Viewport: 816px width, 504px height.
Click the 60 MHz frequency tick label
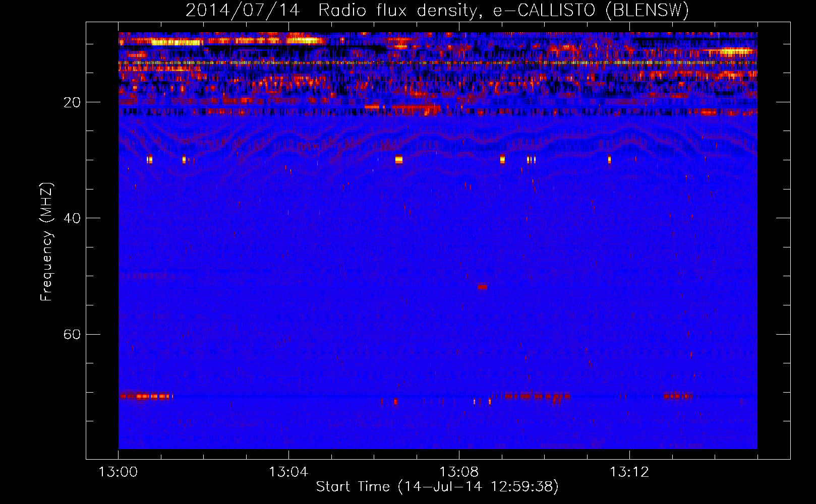click(72, 334)
